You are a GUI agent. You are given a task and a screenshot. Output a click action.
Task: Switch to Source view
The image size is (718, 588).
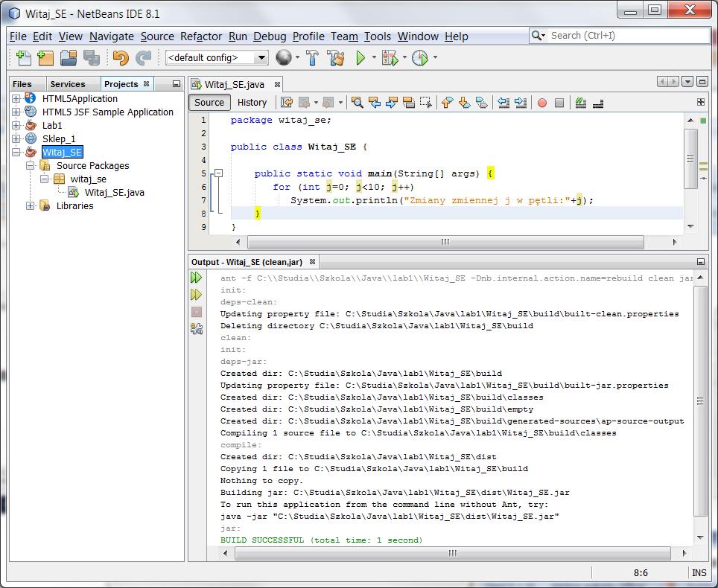point(209,103)
